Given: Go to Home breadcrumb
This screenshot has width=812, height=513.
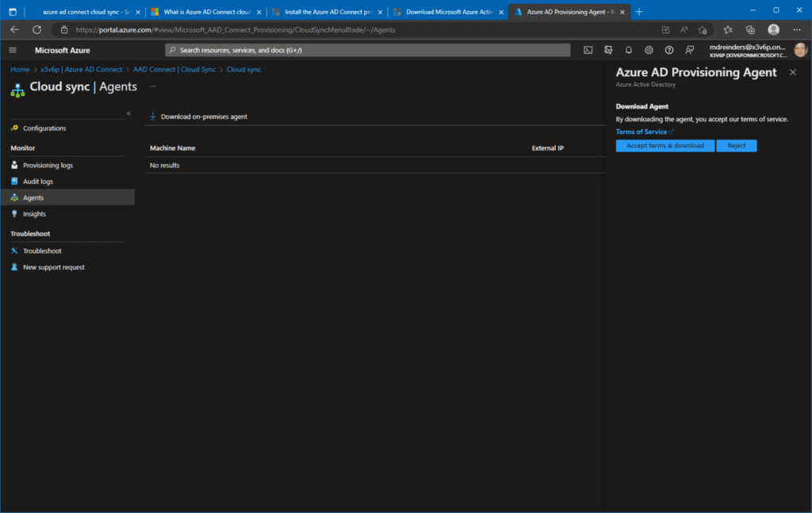Looking at the screenshot, I should 20,69.
